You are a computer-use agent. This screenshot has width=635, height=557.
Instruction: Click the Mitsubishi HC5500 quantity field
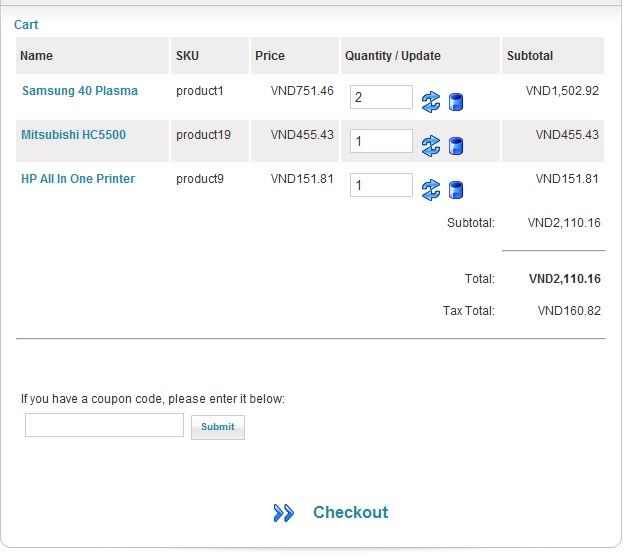point(381,141)
